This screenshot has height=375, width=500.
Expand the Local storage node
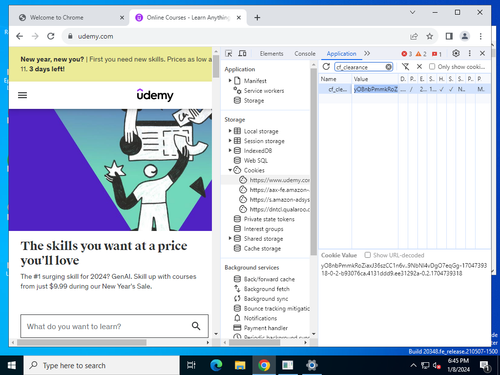pyautogui.click(x=230, y=131)
